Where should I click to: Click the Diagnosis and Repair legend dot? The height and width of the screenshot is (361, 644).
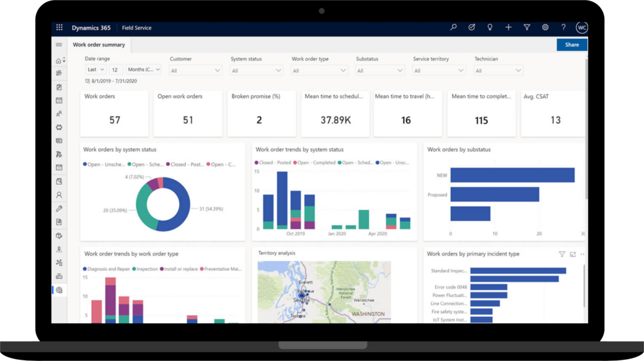tap(85, 269)
